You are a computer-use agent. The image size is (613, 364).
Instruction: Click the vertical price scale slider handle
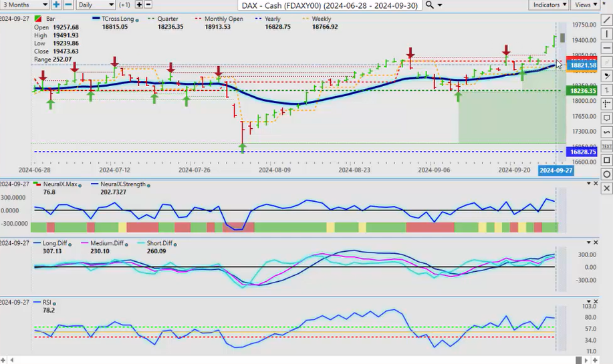point(562,38)
